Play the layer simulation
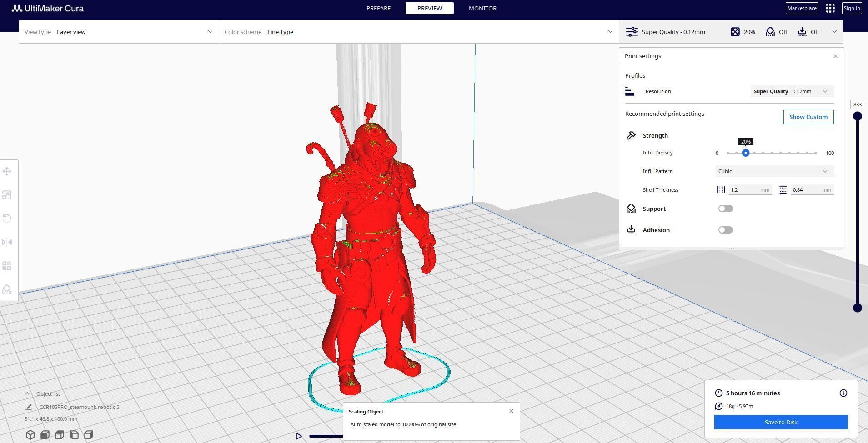868x443 pixels. pyautogui.click(x=299, y=436)
